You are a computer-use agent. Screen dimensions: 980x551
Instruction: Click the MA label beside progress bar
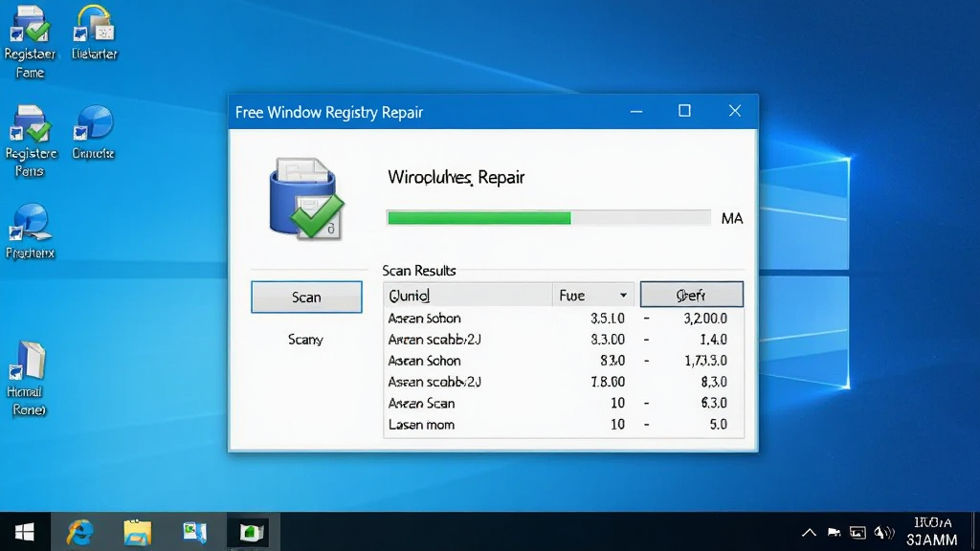coord(732,219)
